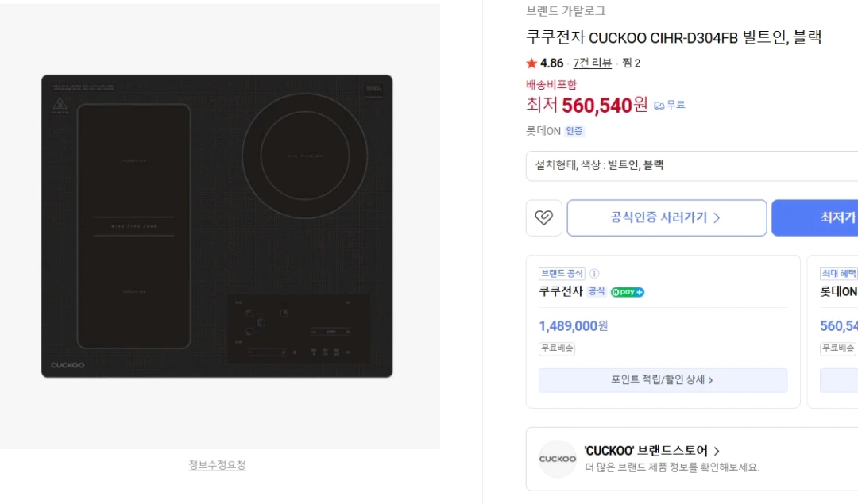Toggle the heart wishlist button
Viewport: 858px width, 504px height.
click(543, 217)
